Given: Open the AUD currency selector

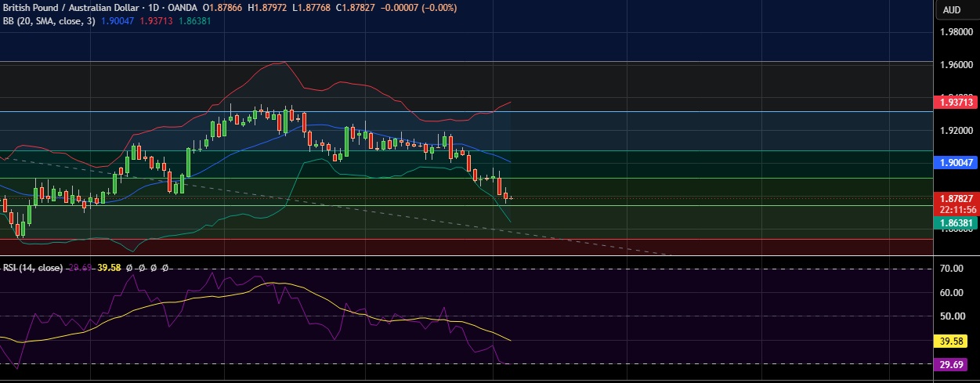Looking at the screenshot, I should click(952, 10).
